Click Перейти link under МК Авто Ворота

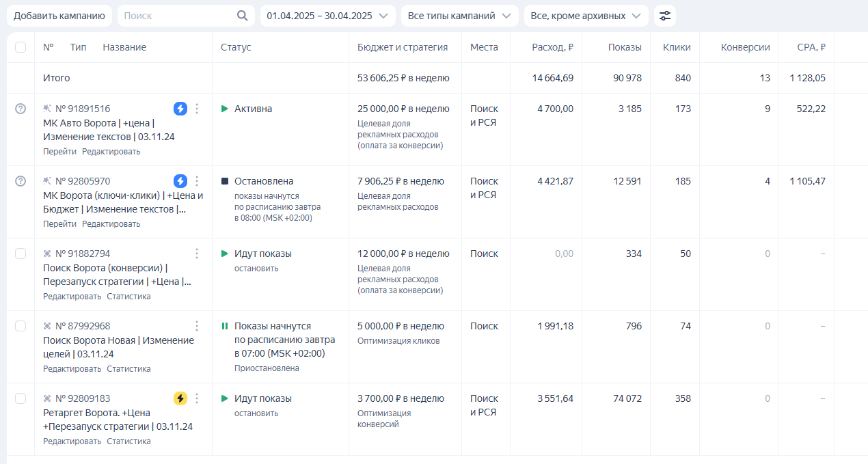tap(60, 151)
